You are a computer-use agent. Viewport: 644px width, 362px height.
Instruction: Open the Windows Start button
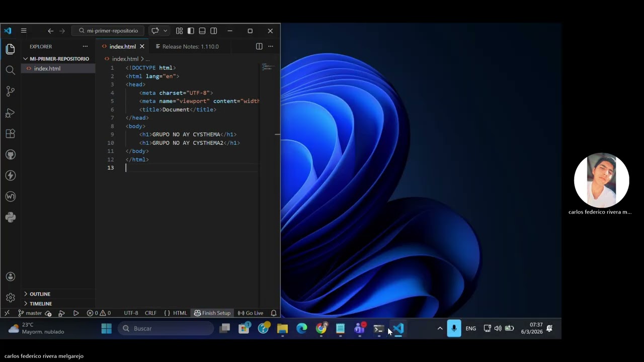click(106, 328)
